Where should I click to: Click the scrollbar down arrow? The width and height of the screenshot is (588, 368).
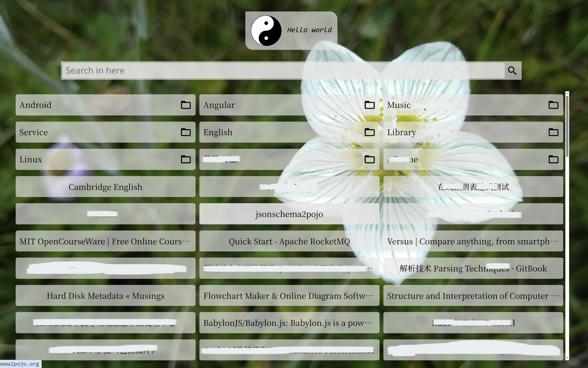click(x=567, y=357)
